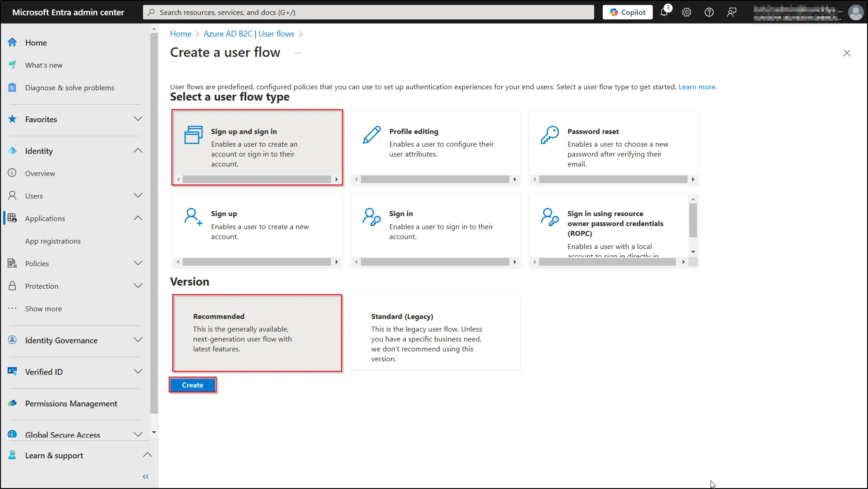Screen dimensions: 868x489
Task: Click the Identity Governance icon
Action: (x=12, y=340)
